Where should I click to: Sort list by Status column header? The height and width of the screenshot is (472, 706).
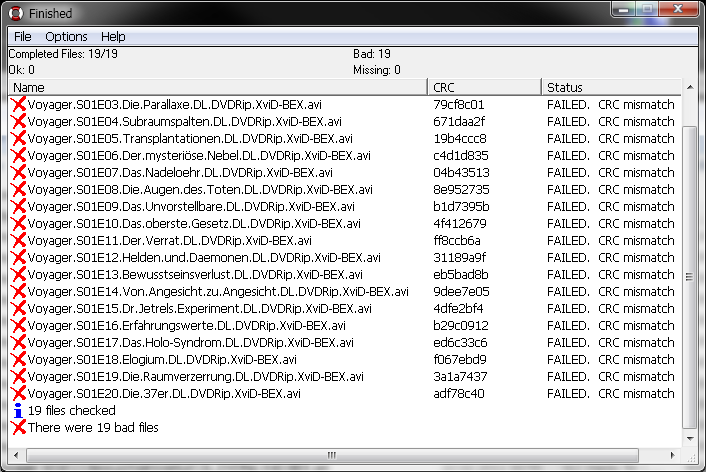(611, 87)
